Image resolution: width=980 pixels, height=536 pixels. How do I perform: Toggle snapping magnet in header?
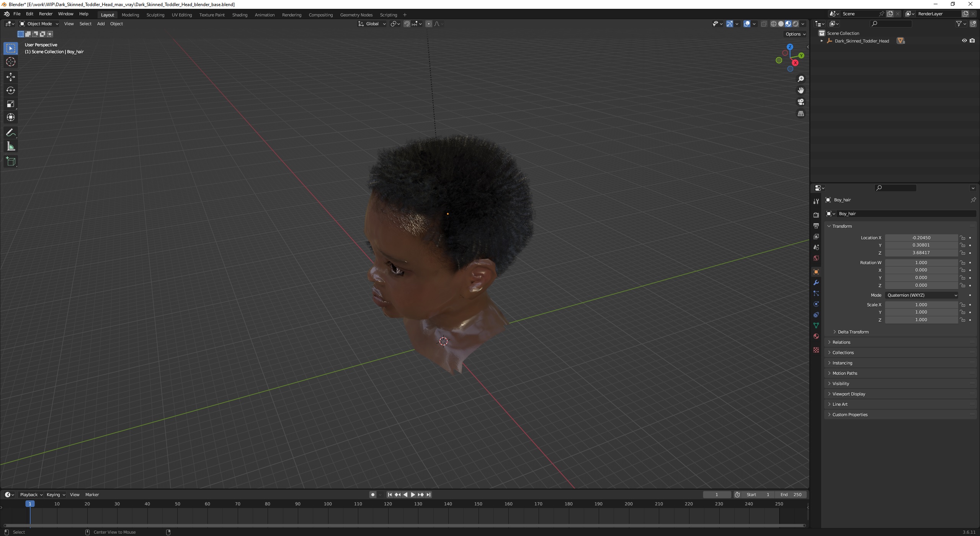[407, 24]
